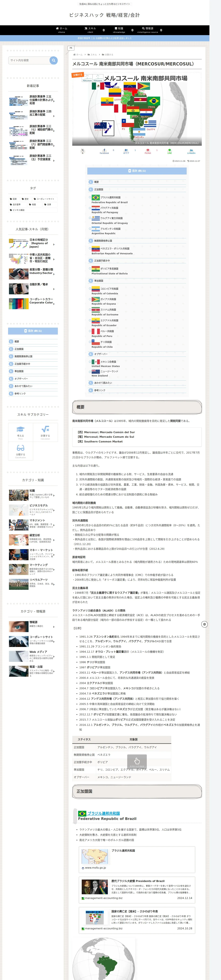Click the Mexico flag in table of contents
Viewport: 221px width, 980px height.
click(96, 361)
